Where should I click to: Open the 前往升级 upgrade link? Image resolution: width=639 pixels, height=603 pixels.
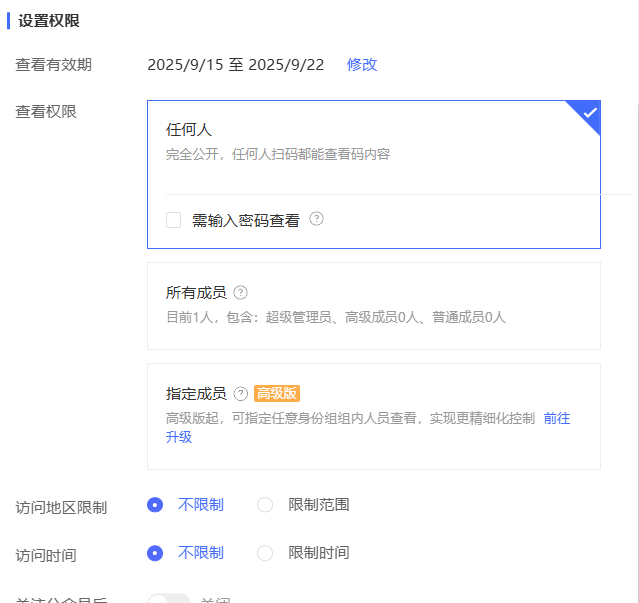[556, 418]
